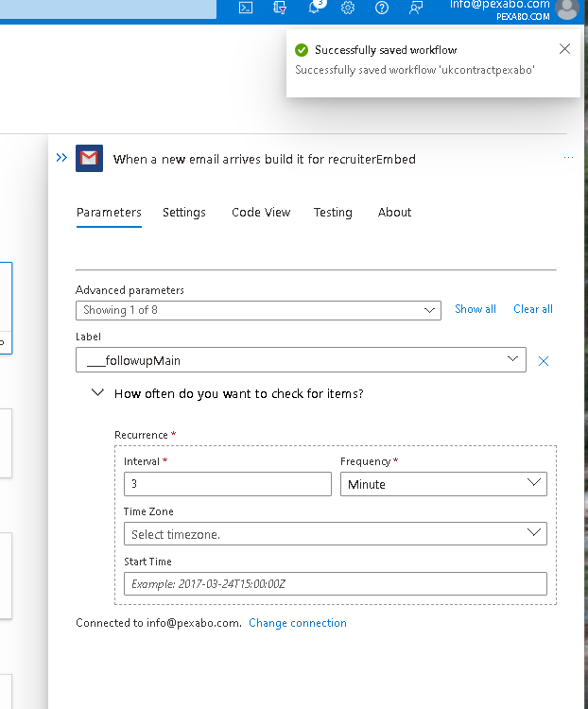The image size is (588, 709).
Task: Open the help question mark icon
Action: pyautogui.click(x=382, y=8)
